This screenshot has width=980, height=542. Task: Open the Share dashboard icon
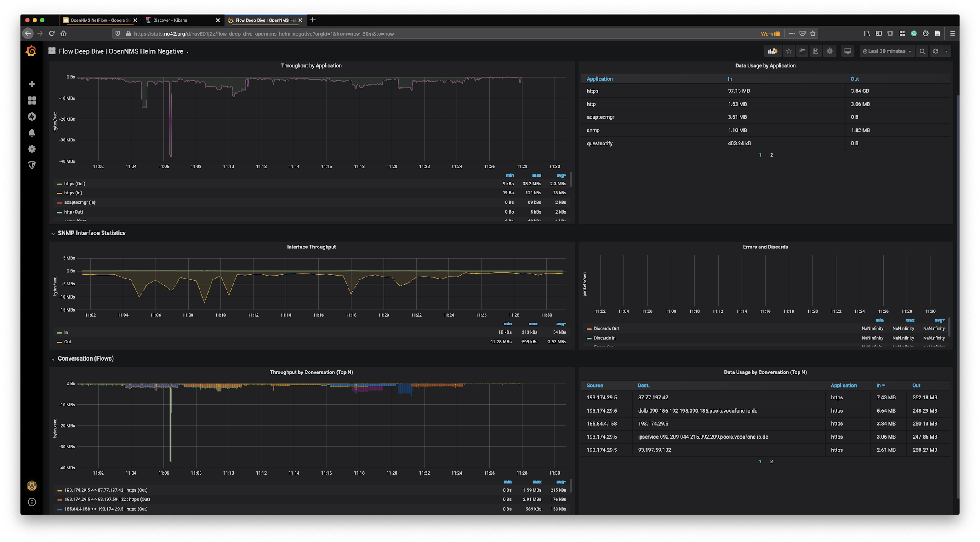click(x=802, y=51)
